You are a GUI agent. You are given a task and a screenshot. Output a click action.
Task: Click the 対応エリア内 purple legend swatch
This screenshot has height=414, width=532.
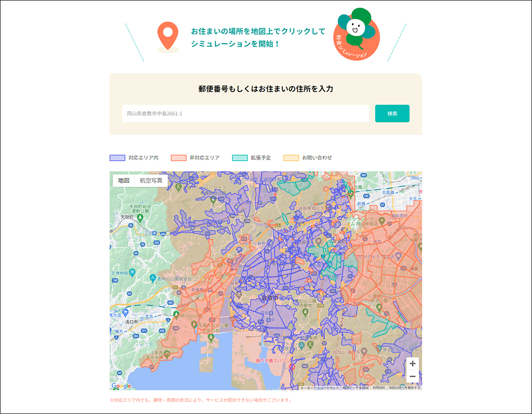118,158
